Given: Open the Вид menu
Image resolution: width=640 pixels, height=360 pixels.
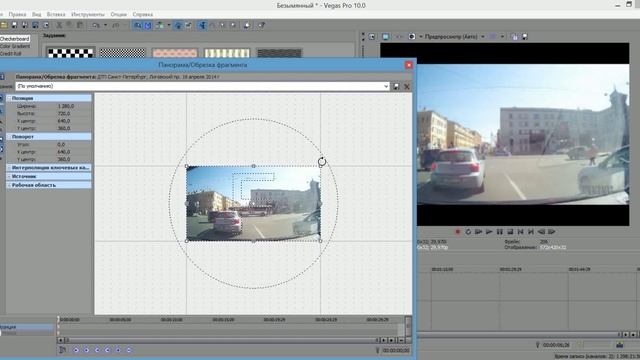Looking at the screenshot, I should [36, 14].
